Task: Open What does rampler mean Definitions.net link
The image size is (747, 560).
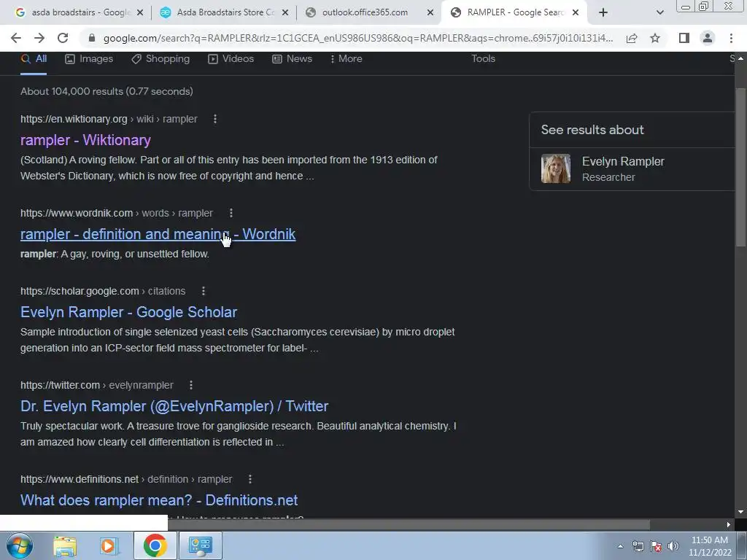Action: click(159, 500)
